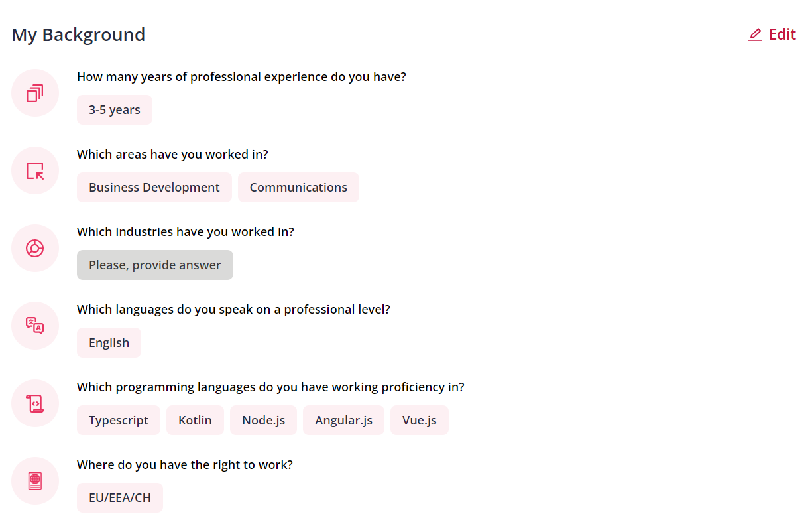Select the '3-5 years' tag
The image size is (812, 522).
[115, 109]
